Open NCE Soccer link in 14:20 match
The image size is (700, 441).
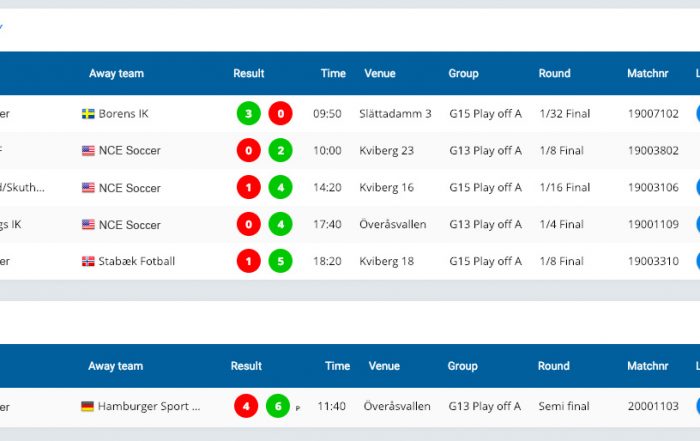click(x=129, y=187)
